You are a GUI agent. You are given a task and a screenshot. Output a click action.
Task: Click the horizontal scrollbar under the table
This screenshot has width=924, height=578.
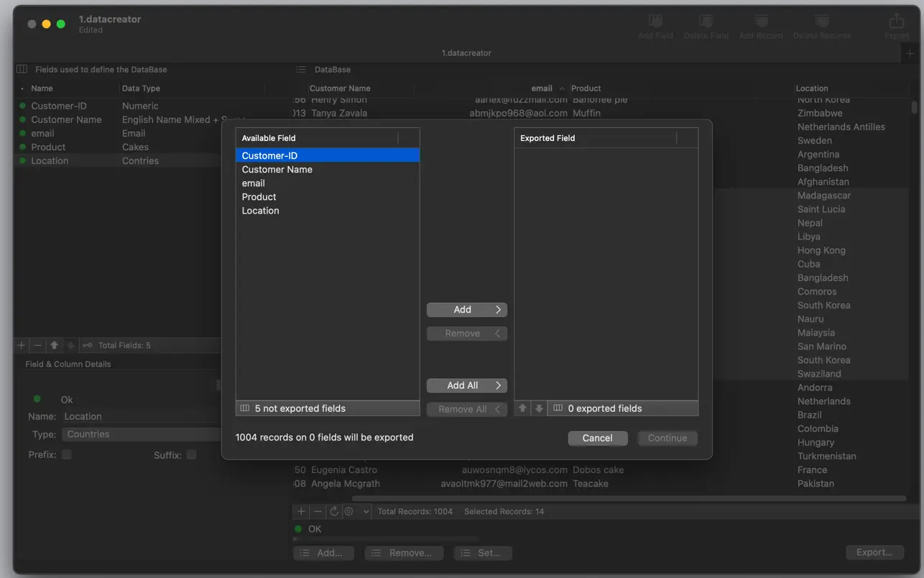pos(629,499)
